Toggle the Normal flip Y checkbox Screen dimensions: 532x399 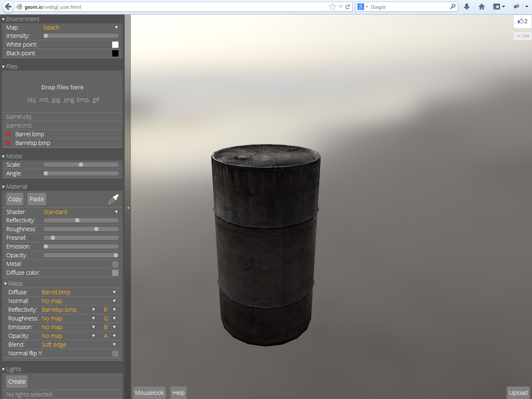(115, 353)
